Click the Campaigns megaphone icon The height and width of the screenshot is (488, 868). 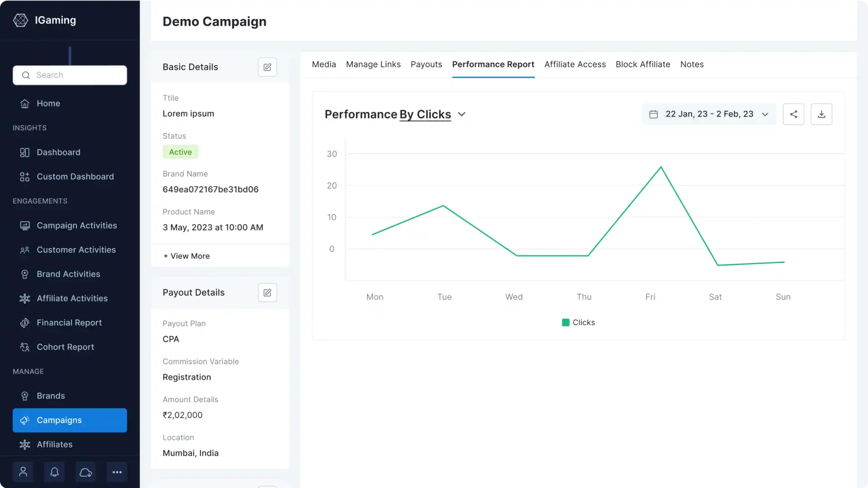(25, 420)
